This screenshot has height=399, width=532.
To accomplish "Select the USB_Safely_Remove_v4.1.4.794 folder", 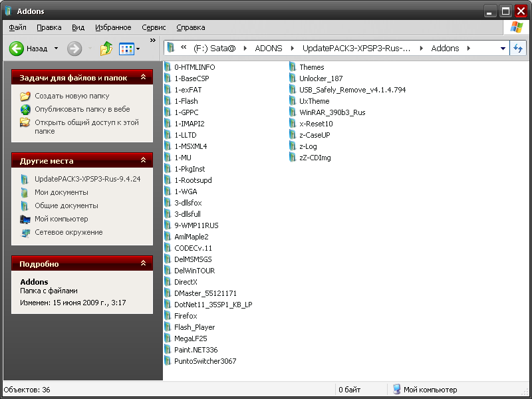I will (352, 90).
